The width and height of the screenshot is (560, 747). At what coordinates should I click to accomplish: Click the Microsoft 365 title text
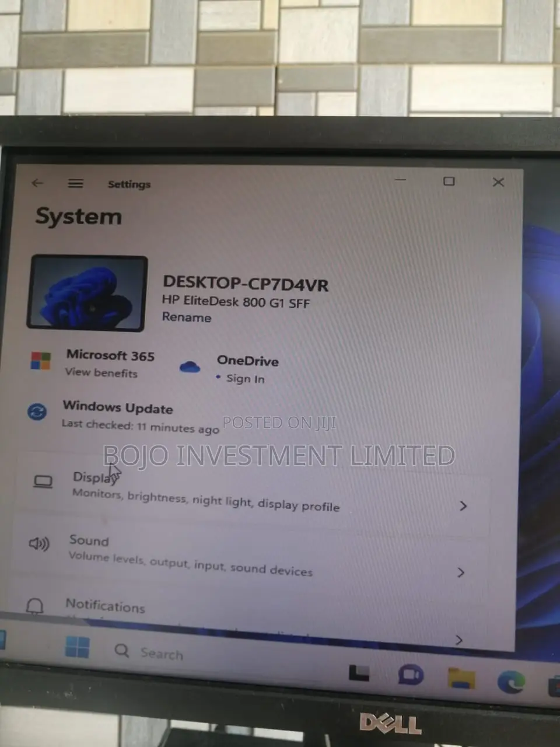point(110,355)
